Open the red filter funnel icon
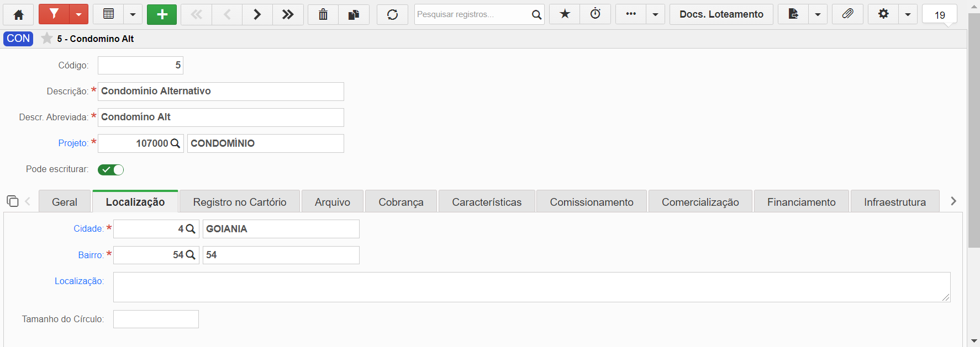Screen dimensions: 980x347 click(x=54, y=14)
